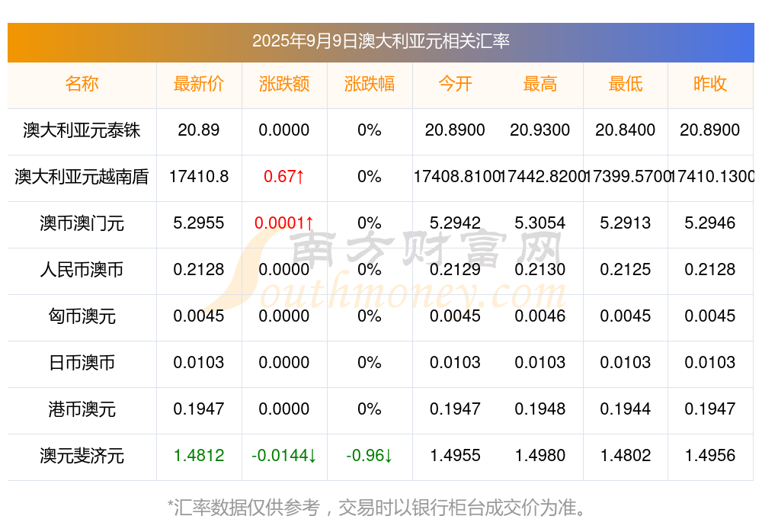Click the row name 澳元斐济元
Image resolution: width=762 pixels, height=532 pixels.
82,456
